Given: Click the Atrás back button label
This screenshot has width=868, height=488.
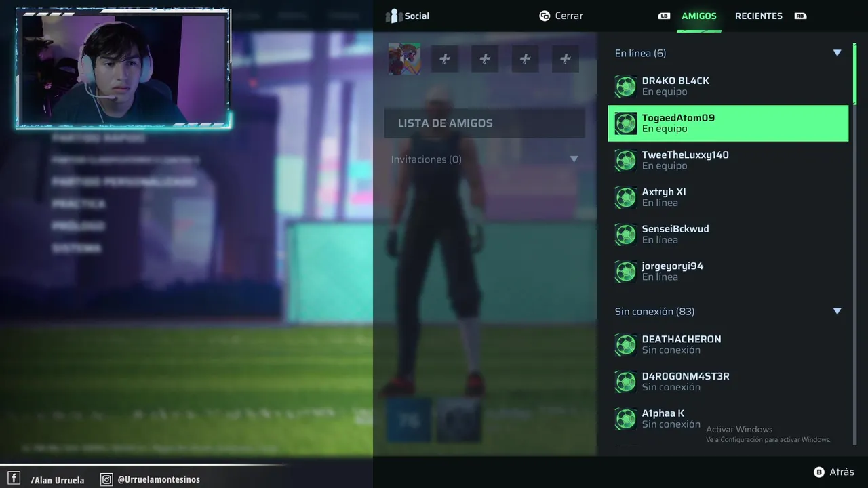Looking at the screenshot, I should pos(842,472).
